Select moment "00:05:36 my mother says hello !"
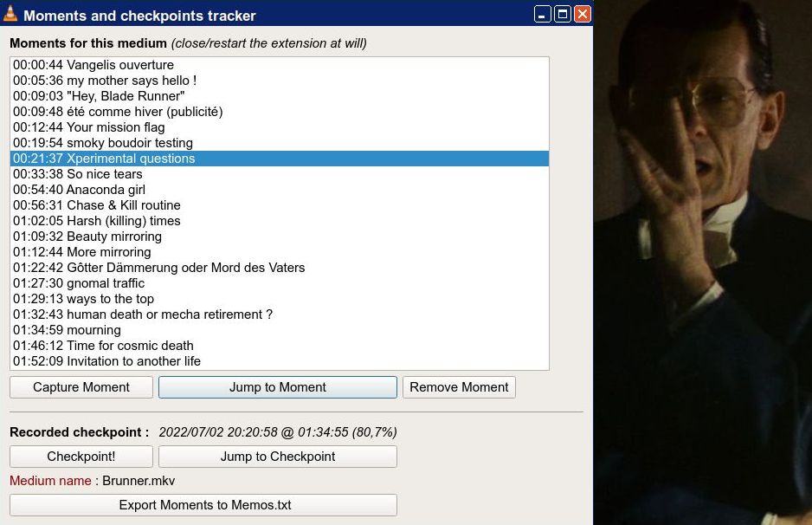Viewport: 812px width, 525px height. [280, 81]
